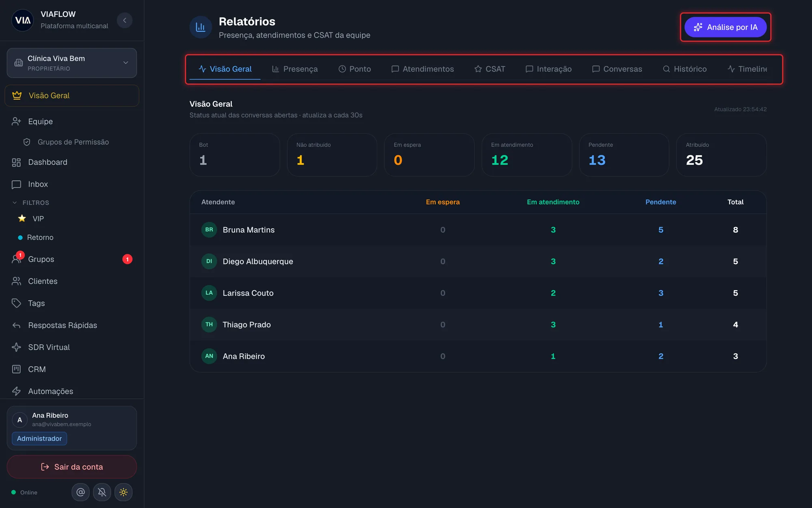Toggle notifications with the muted bell icon
This screenshot has width=812, height=508.
[x=102, y=492]
